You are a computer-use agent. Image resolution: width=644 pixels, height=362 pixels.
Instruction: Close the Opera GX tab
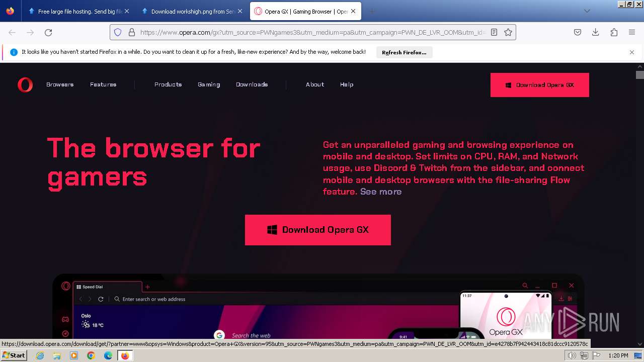(x=353, y=11)
